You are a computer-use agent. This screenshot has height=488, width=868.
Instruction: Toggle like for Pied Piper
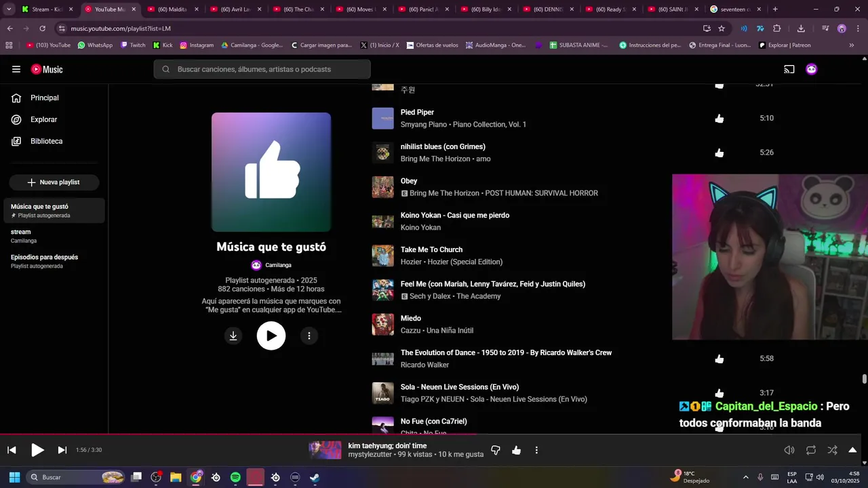(x=719, y=119)
